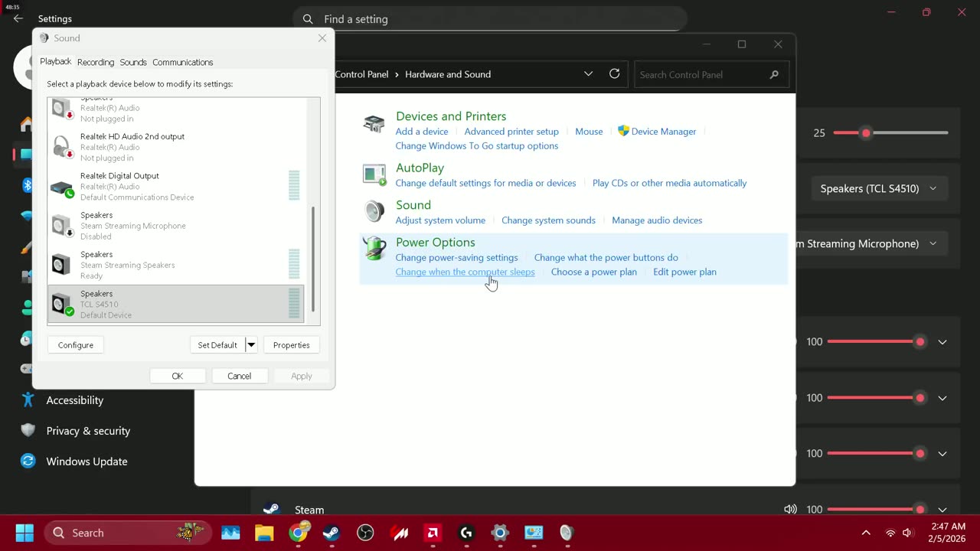980x551 pixels.
Task: Click the Devices and Printers category icon
Action: pos(374,123)
